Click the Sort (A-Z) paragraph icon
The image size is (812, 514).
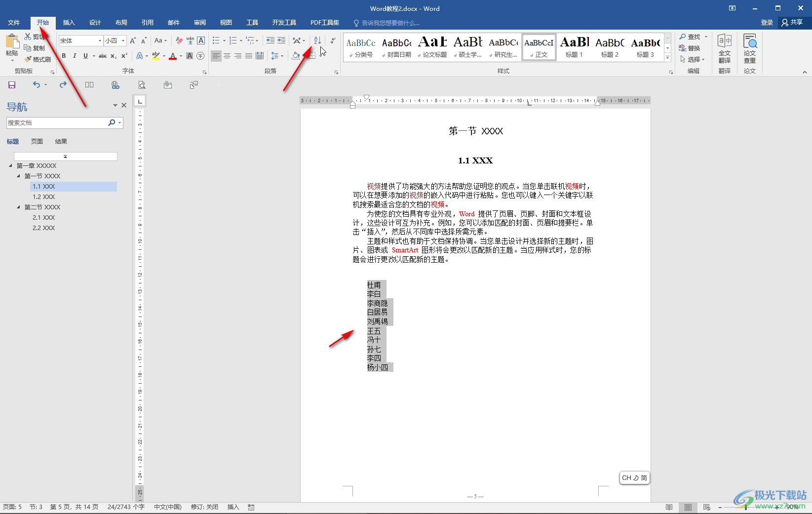coord(317,40)
